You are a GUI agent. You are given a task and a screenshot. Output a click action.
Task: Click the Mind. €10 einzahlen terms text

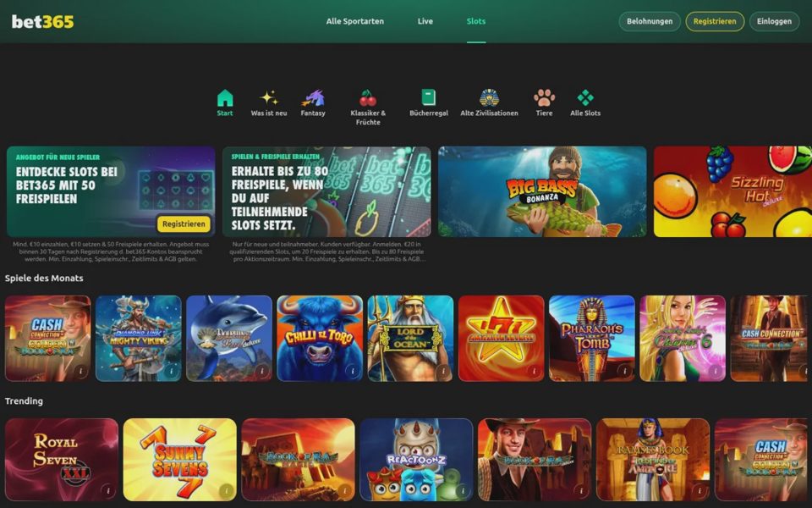pyautogui.click(x=111, y=251)
